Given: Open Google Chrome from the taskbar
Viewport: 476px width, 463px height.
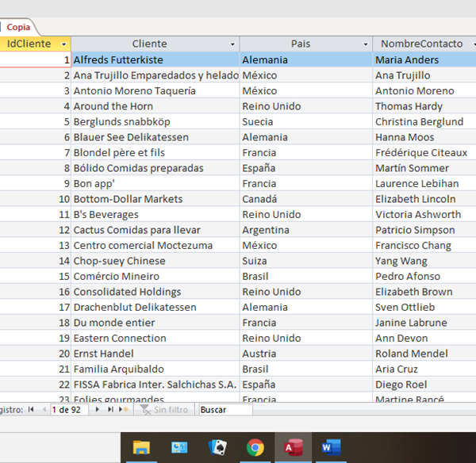Looking at the screenshot, I should 255,448.
